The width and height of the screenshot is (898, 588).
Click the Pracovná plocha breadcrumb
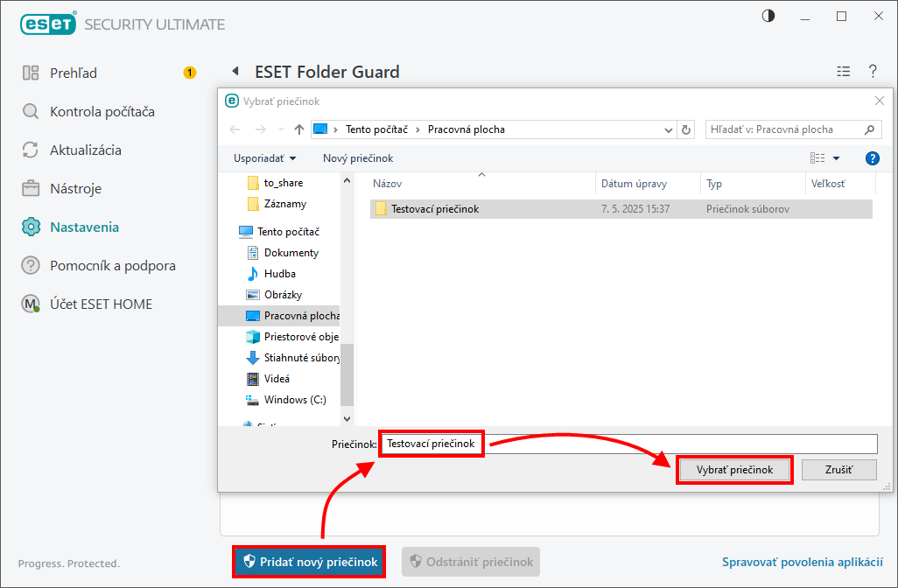point(467,129)
